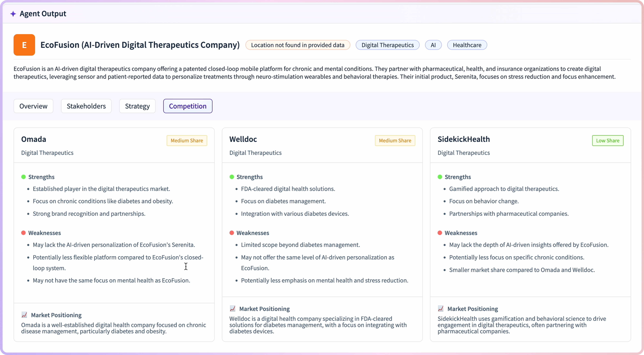Click the green Strengths dot in Omada card

click(x=24, y=177)
